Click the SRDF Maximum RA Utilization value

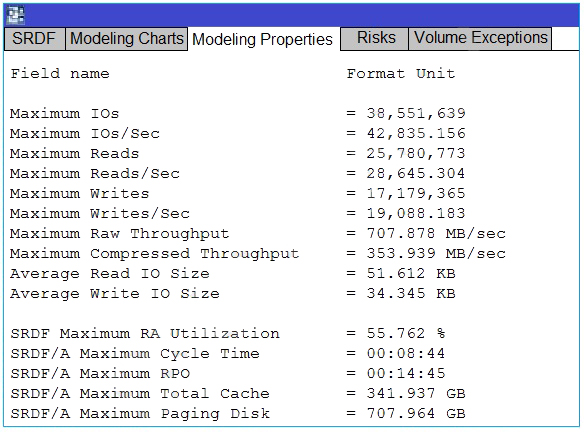(406, 333)
